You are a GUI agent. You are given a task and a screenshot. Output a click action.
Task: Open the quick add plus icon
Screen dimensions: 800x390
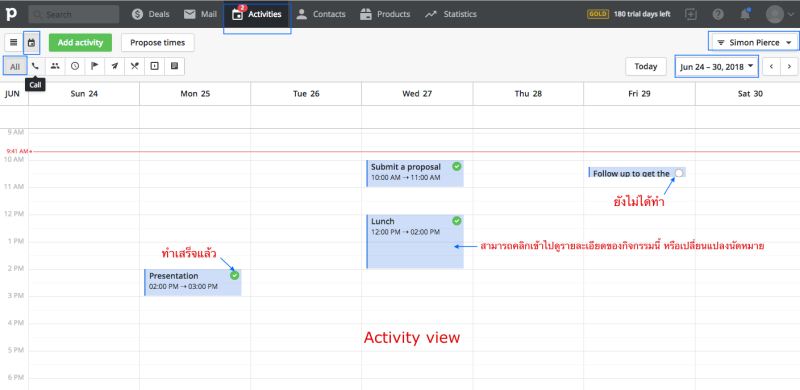click(691, 14)
